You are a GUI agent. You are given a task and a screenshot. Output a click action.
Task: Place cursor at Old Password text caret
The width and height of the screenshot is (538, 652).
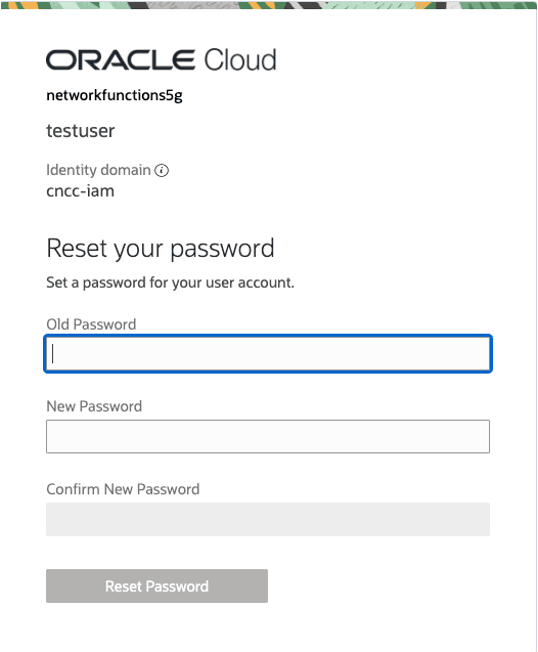tap(53, 354)
